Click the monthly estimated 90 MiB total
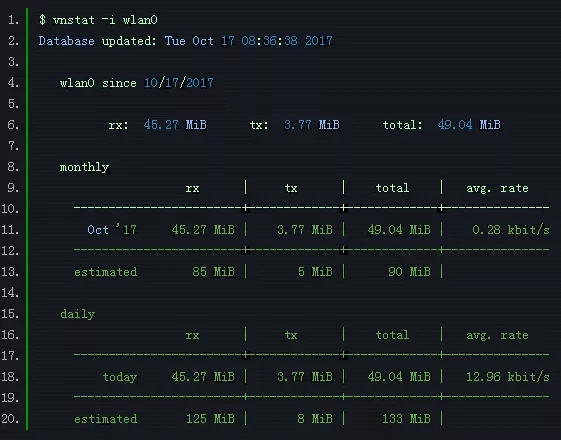Screen dimensions: 561x440 409,272
